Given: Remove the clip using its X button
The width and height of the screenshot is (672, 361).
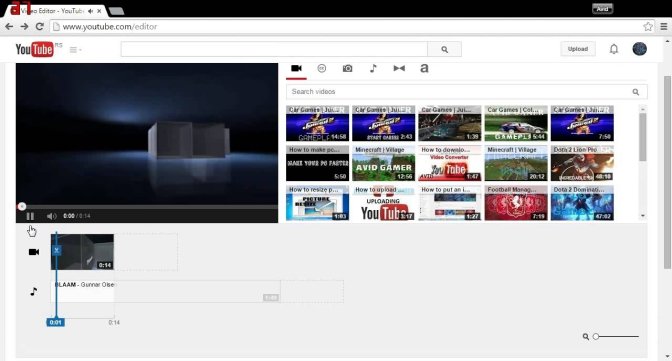Looking at the screenshot, I should tap(56, 250).
